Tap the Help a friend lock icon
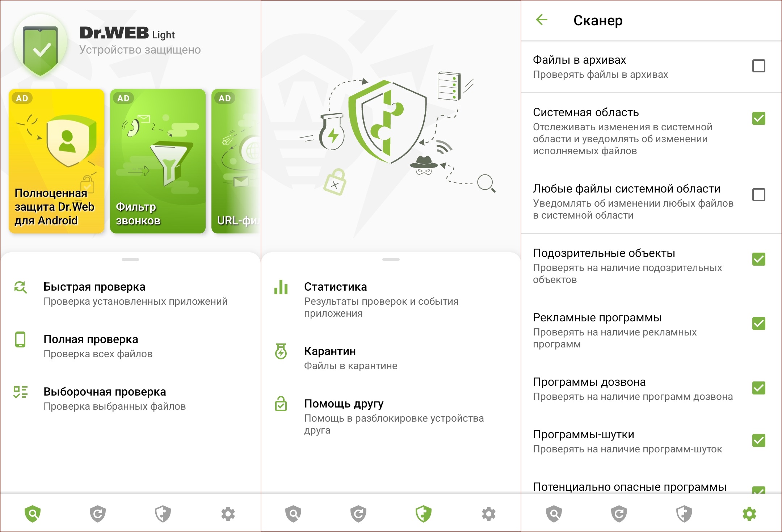 point(281,404)
